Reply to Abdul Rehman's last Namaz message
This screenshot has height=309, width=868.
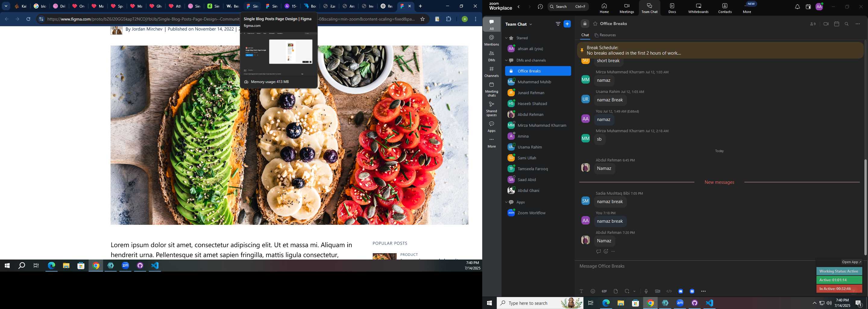[598, 251]
